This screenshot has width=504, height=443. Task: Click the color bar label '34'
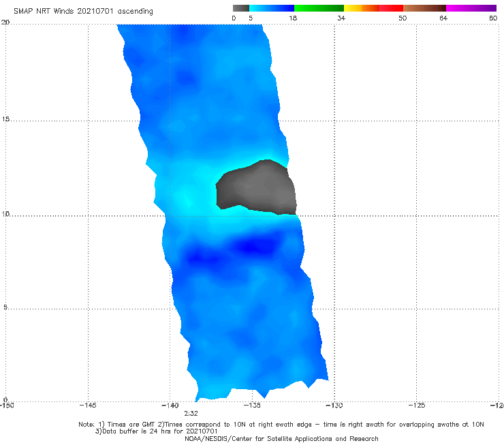[x=341, y=18]
